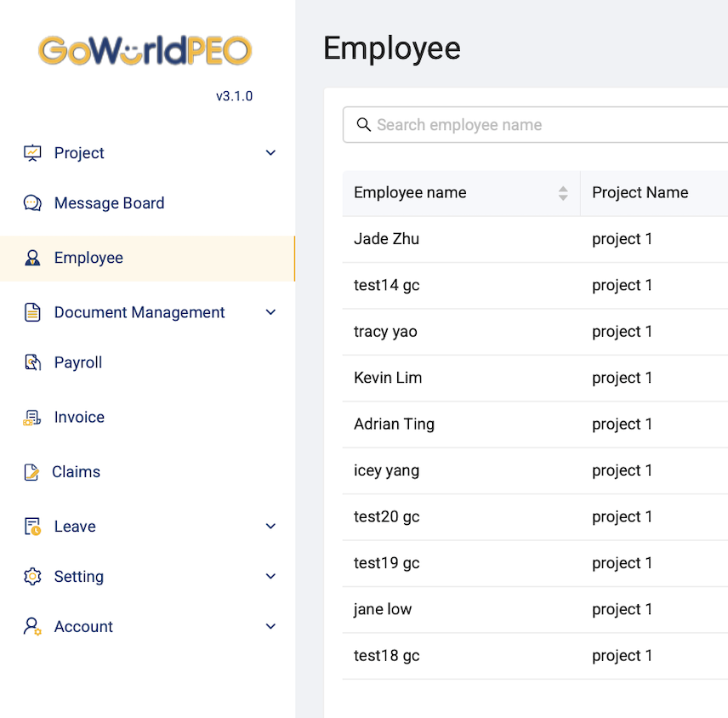Click the Payroll icon in sidebar
This screenshot has width=728, height=718.
pos(32,362)
